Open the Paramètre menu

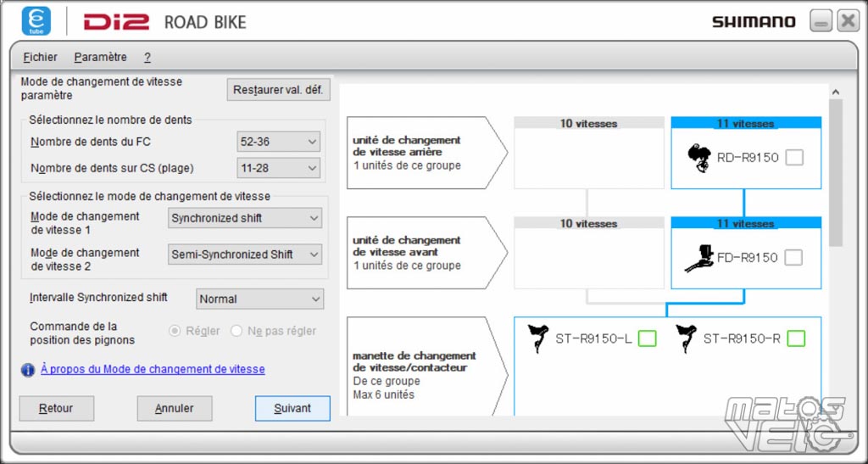[101, 57]
